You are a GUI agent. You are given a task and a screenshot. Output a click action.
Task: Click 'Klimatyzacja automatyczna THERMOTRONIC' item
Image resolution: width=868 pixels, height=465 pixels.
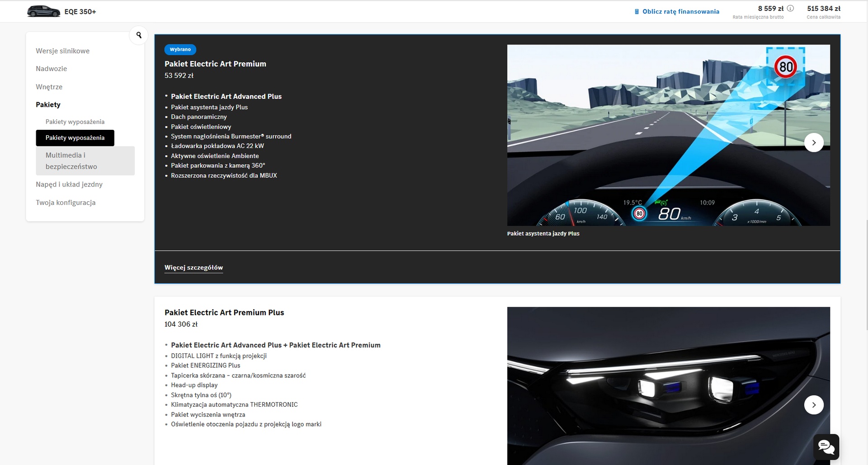coord(234,405)
